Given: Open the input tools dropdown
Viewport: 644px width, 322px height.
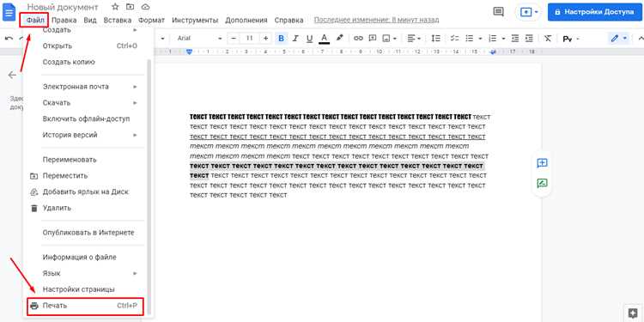Looking at the screenshot, I should pyautogui.click(x=570, y=39).
